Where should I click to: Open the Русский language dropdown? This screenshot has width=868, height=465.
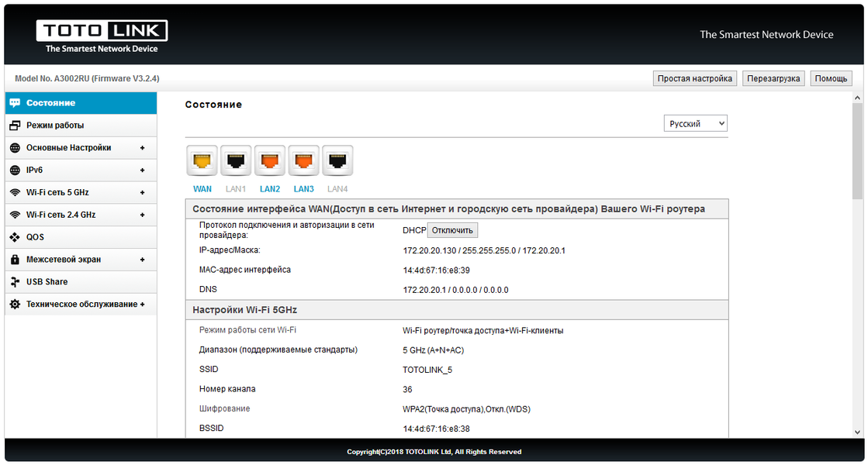click(695, 123)
